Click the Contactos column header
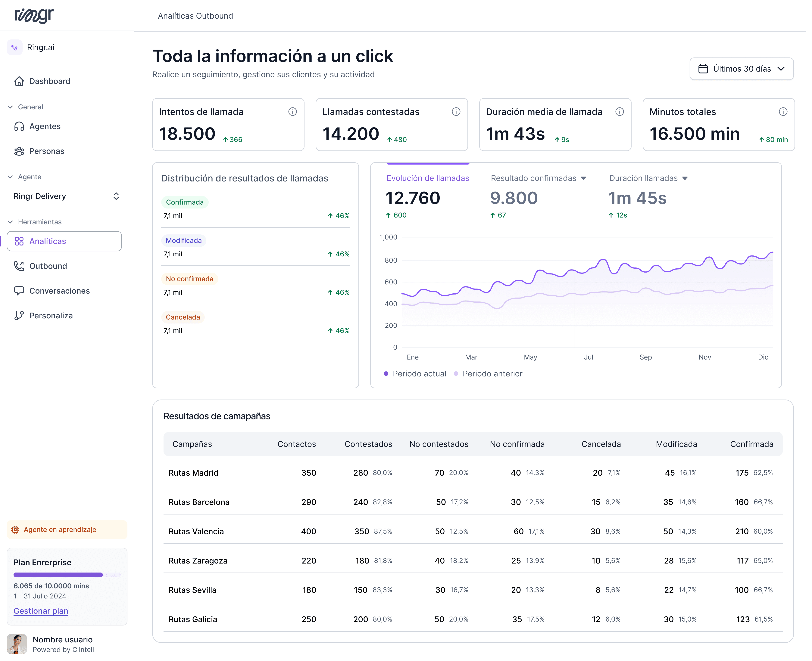This screenshot has height=661, width=812. click(296, 444)
